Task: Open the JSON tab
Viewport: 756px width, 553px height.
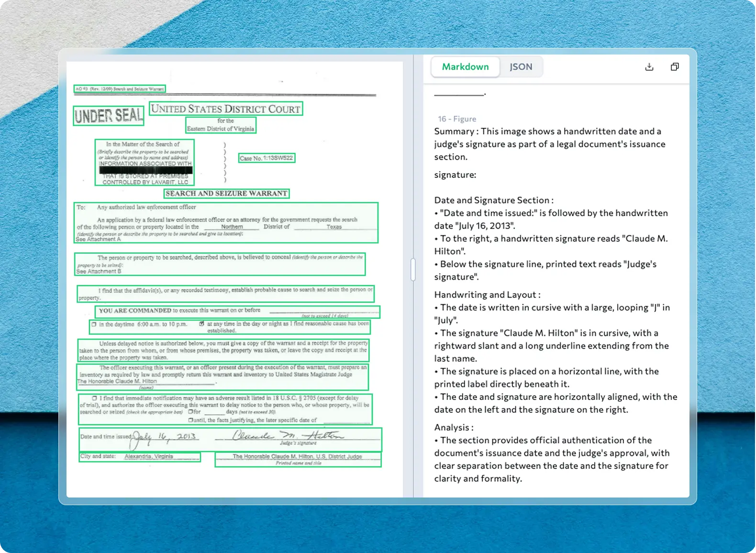Action: [x=521, y=67]
